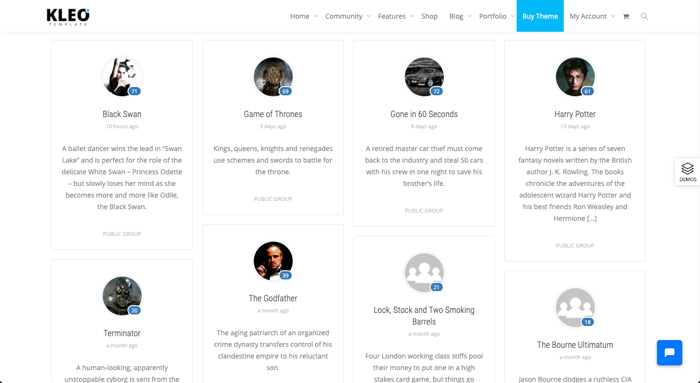The image size is (700, 383).
Task: Open the Community menu item
Action: click(343, 16)
